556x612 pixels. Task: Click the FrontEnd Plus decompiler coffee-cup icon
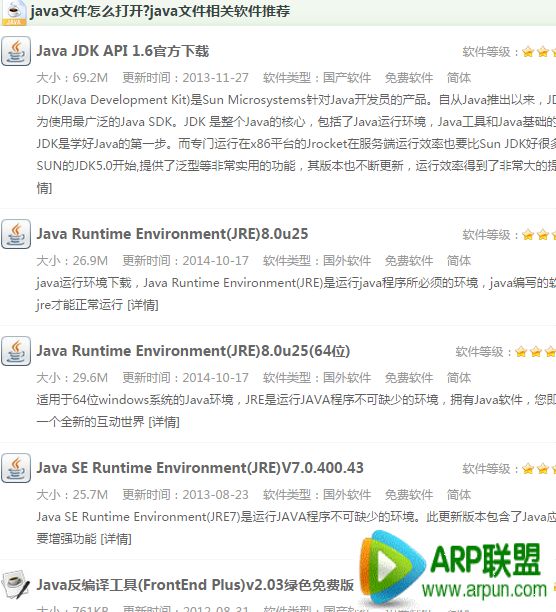(x=16, y=585)
